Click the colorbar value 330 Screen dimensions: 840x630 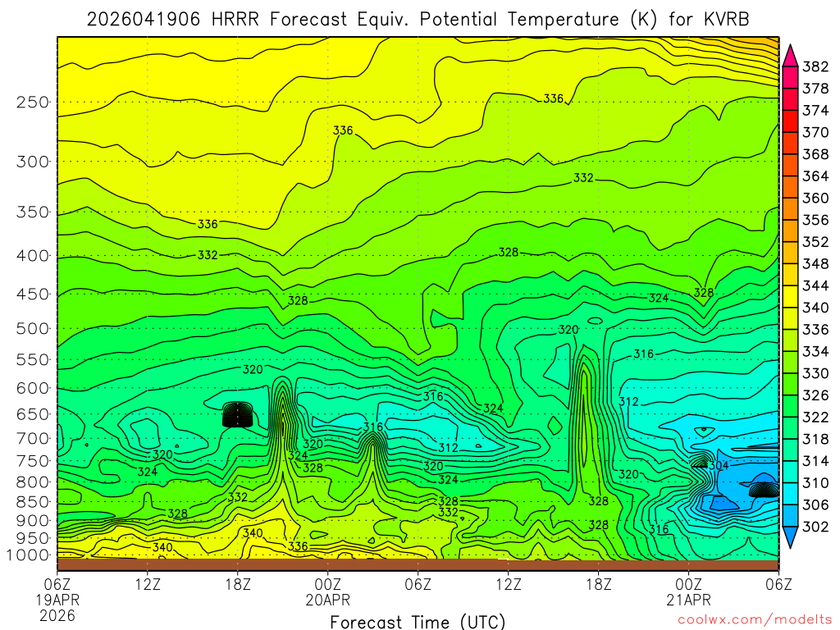point(815,374)
